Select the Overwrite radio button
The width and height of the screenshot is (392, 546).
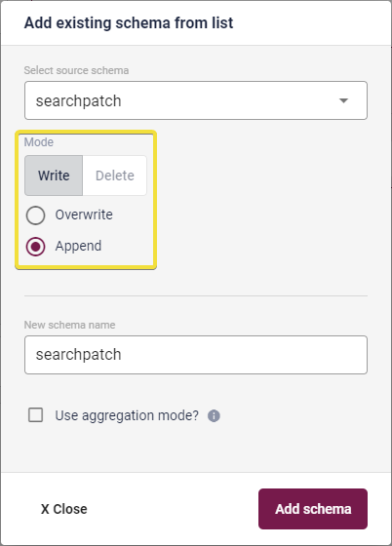35,215
